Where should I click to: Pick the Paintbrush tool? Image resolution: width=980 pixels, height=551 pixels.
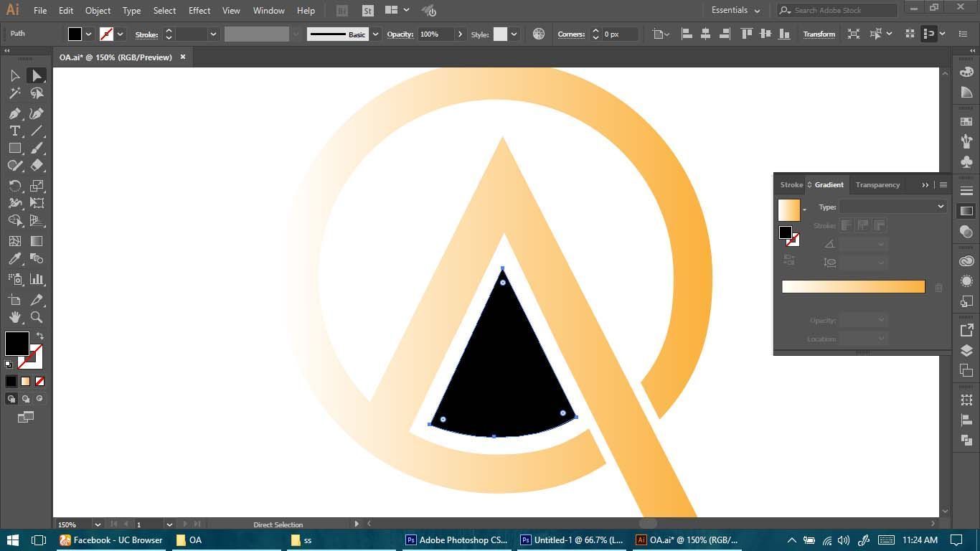tap(37, 148)
